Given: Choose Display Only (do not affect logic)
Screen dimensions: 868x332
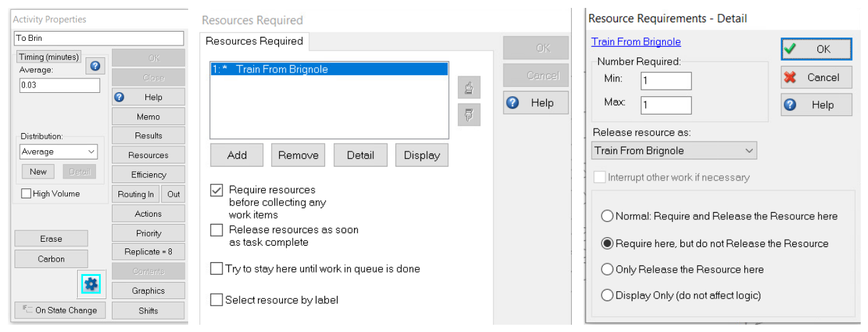Looking at the screenshot, I should click(607, 295).
